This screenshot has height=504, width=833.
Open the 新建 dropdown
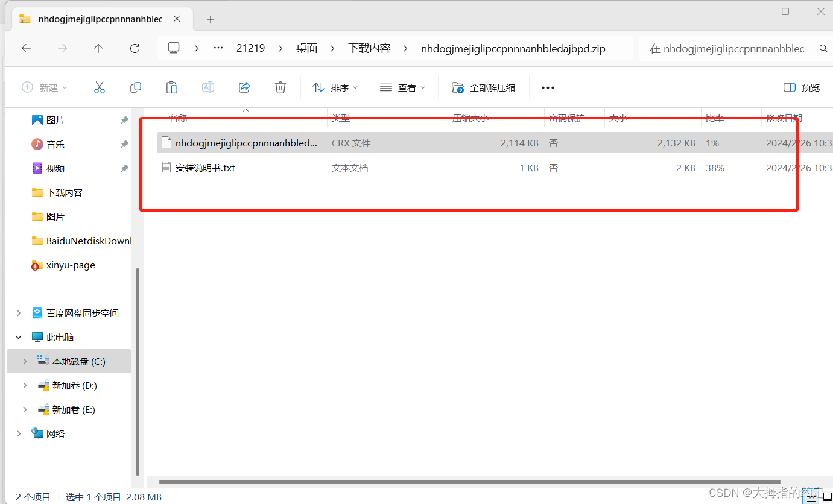tap(45, 87)
